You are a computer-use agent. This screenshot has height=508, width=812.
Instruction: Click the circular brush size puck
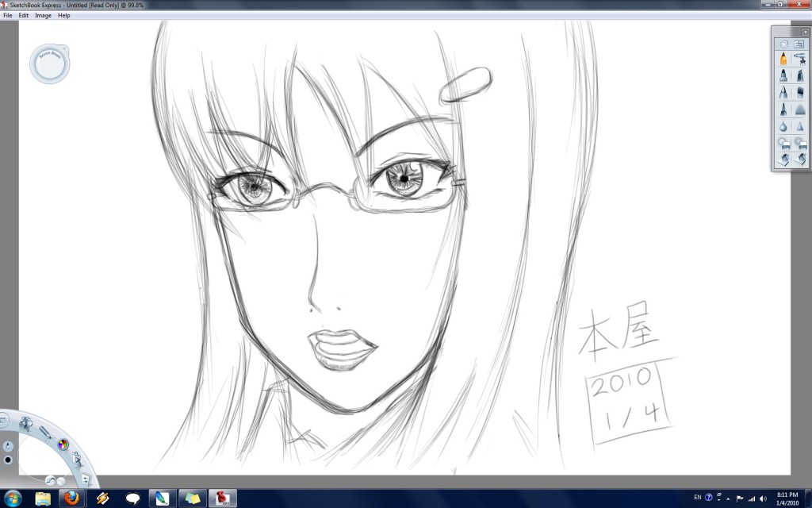(50, 64)
